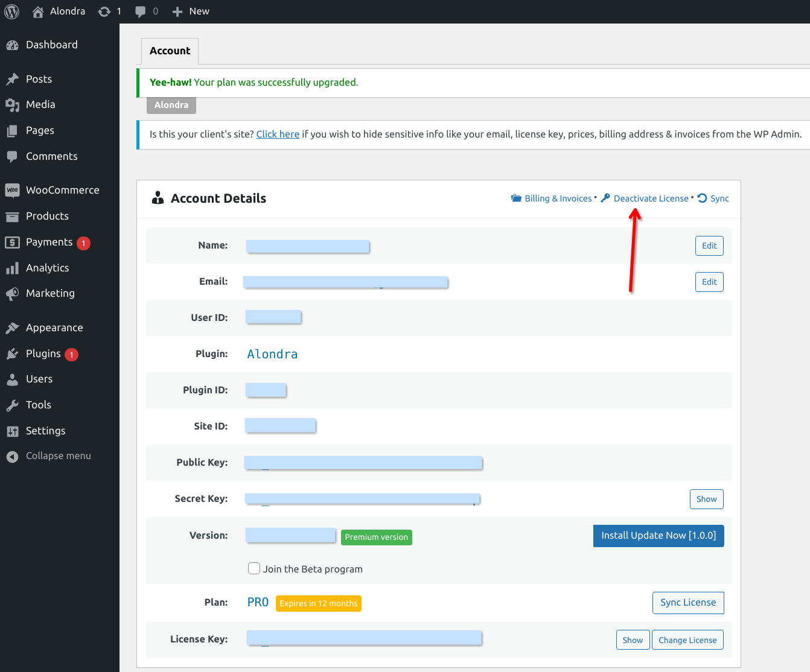Open Analytics via the bar chart icon
The image size is (810, 672).
[13, 268]
